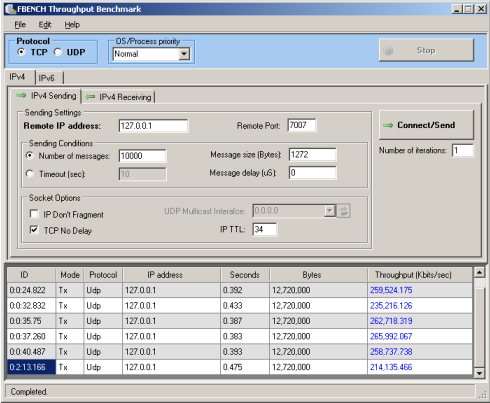
Task: Click the results scrollbar down arrow
Action: tap(479, 373)
